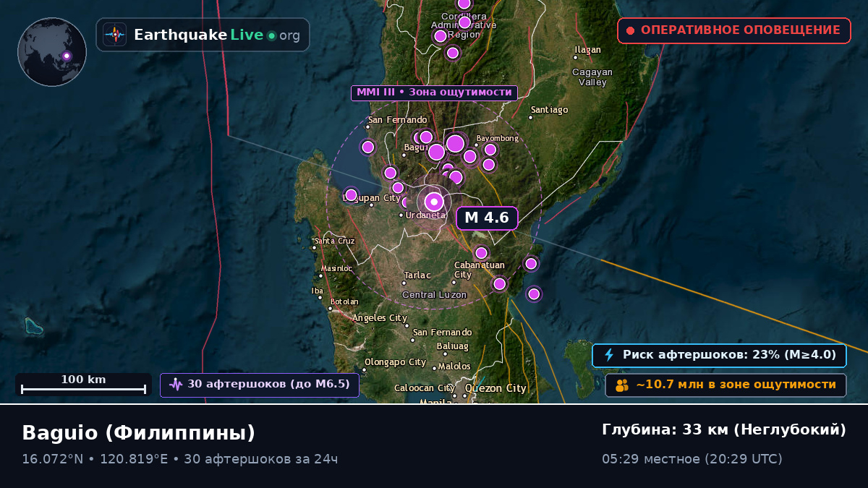Click the waveform icon beside 30 афтершоков

point(176,385)
